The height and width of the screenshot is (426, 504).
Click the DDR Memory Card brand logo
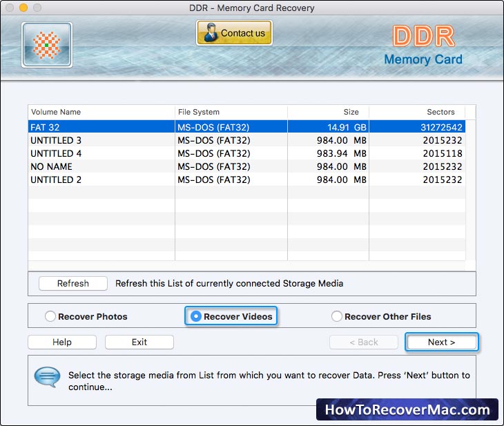pyautogui.click(x=423, y=46)
